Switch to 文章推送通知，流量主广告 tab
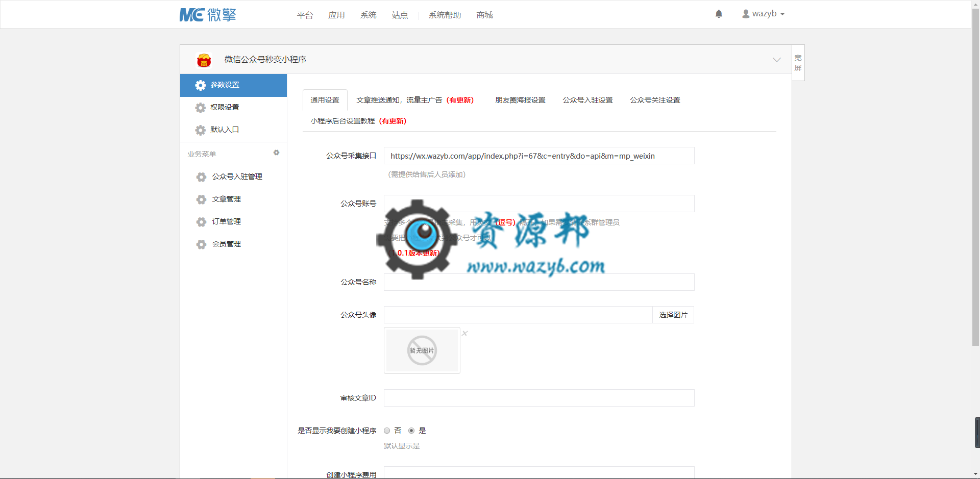Image resolution: width=980 pixels, height=479 pixels. 415,100
